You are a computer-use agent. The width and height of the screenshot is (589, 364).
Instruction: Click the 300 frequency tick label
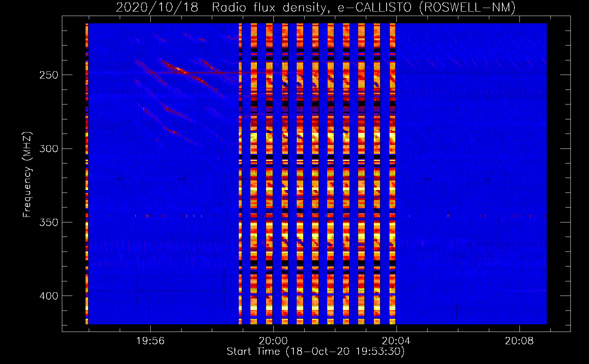pyautogui.click(x=49, y=149)
